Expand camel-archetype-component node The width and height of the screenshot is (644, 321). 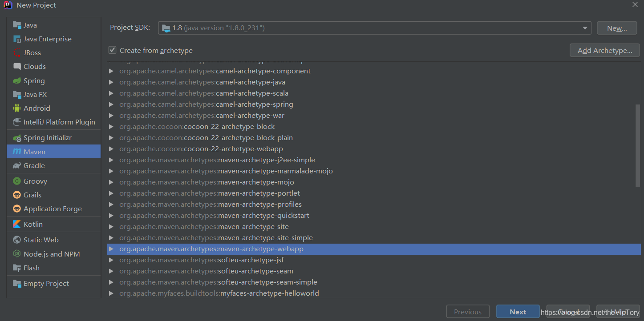pyautogui.click(x=111, y=71)
